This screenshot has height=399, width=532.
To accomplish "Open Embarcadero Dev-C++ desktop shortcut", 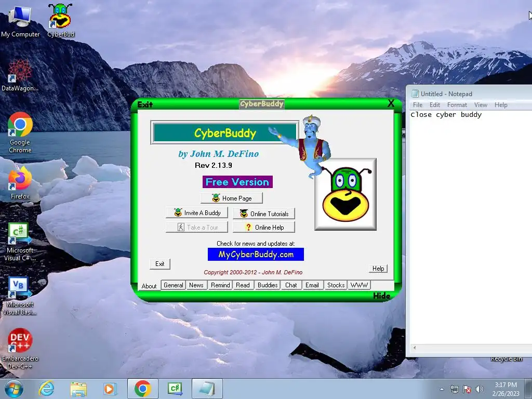I will point(20,349).
